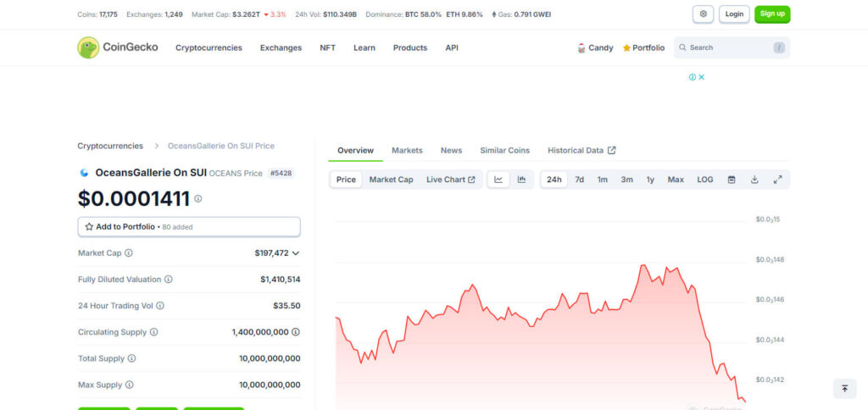Expand the Market Cap $197,472 chevron
This screenshot has width=868, height=410.
coord(296,252)
